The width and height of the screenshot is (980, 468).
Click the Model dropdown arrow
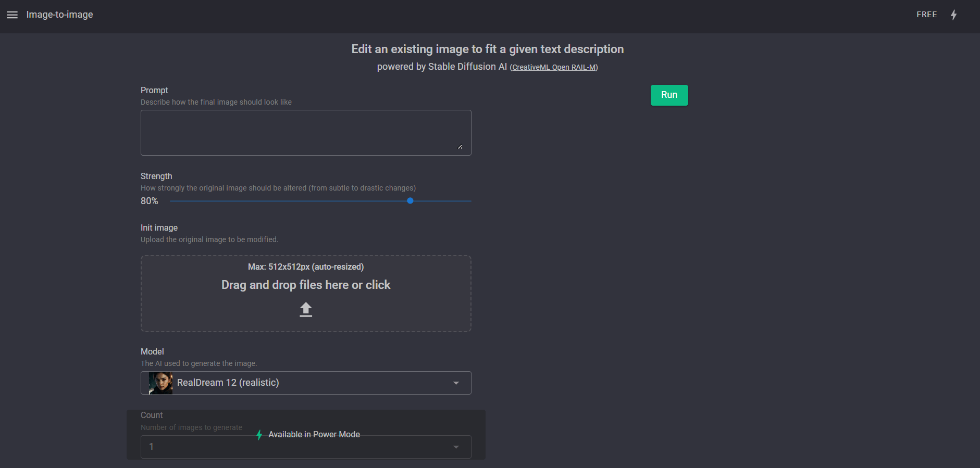pos(456,383)
